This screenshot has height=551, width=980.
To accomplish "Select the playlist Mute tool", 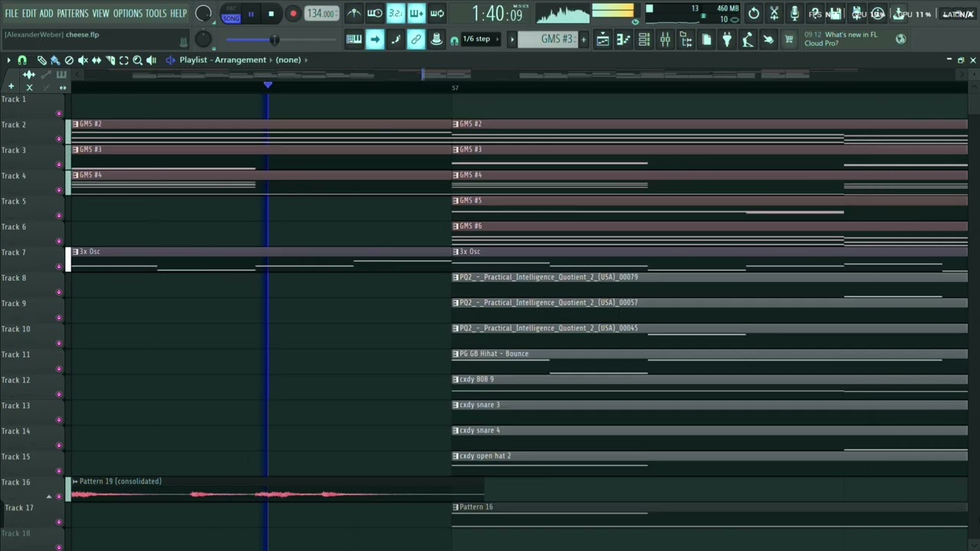I will [x=83, y=60].
